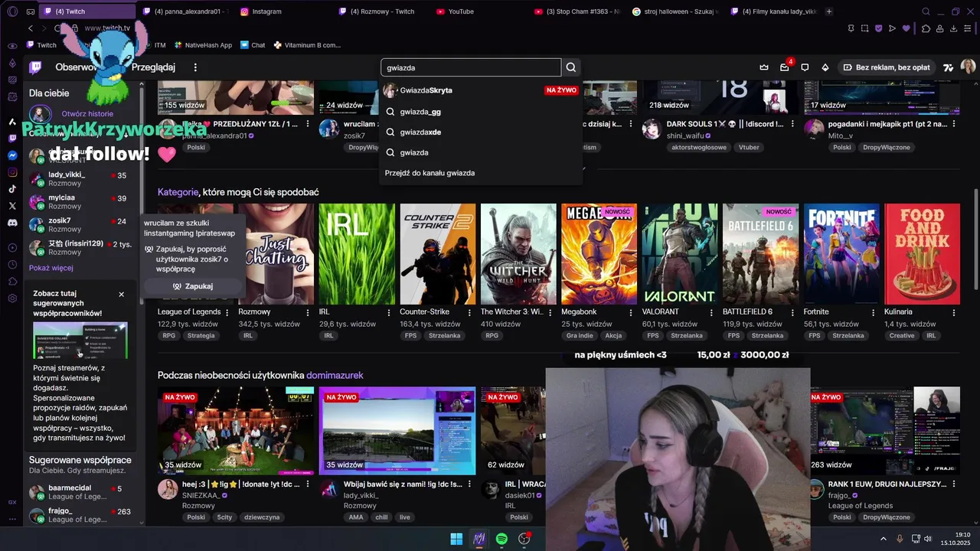Open Kulinaria category three-dot menu
Image resolution: width=980 pixels, height=551 pixels.
click(954, 312)
